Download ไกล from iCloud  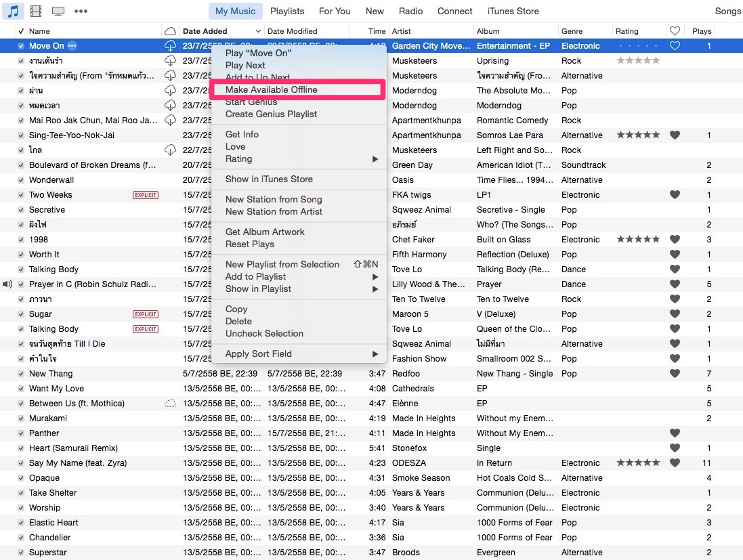coord(170,150)
